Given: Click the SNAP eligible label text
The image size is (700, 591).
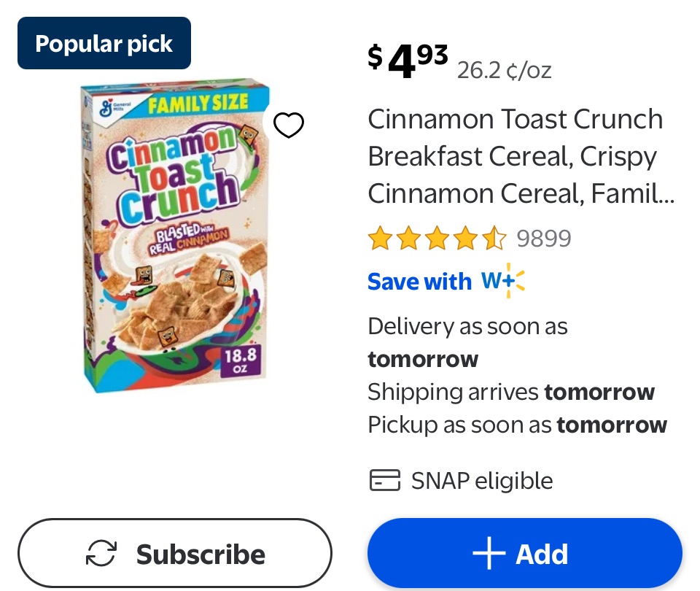Looking at the screenshot, I should point(482,481).
